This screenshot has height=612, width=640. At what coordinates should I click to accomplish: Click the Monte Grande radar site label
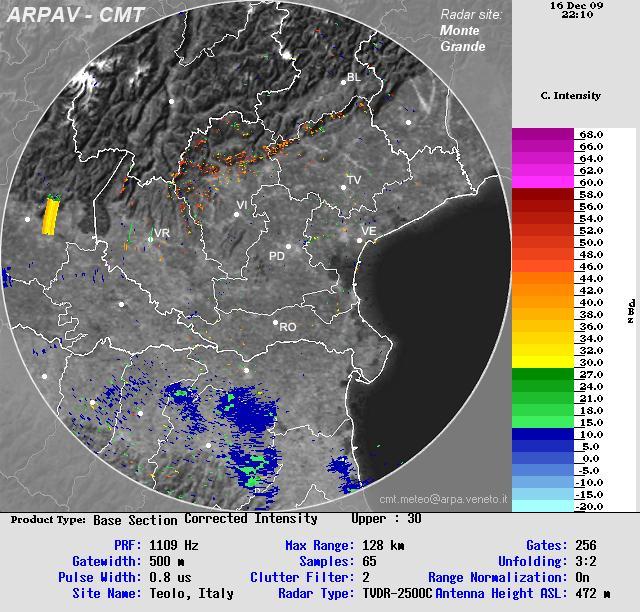(462, 38)
